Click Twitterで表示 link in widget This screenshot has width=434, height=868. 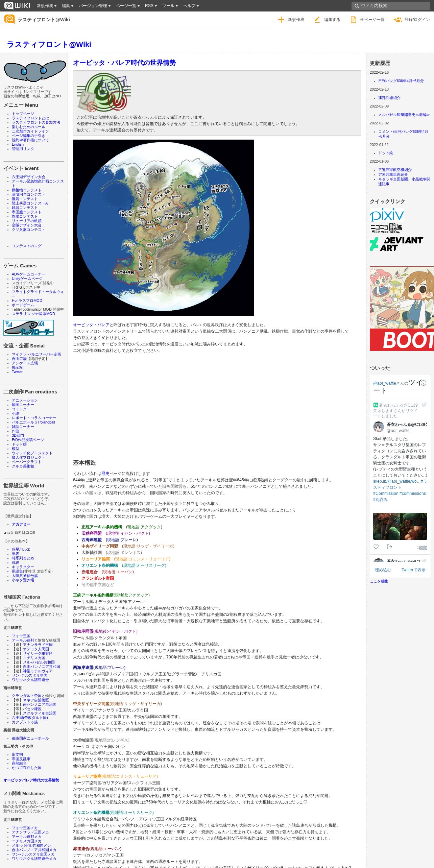413,570
